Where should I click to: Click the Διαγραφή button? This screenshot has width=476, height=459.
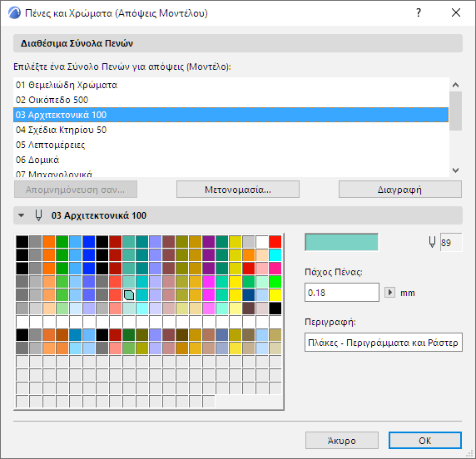pyautogui.click(x=399, y=190)
